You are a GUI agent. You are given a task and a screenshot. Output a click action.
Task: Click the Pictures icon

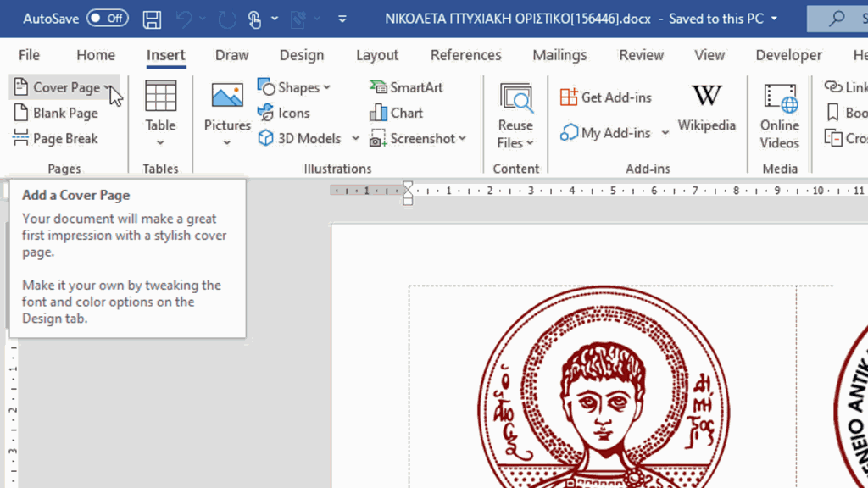(x=227, y=96)
